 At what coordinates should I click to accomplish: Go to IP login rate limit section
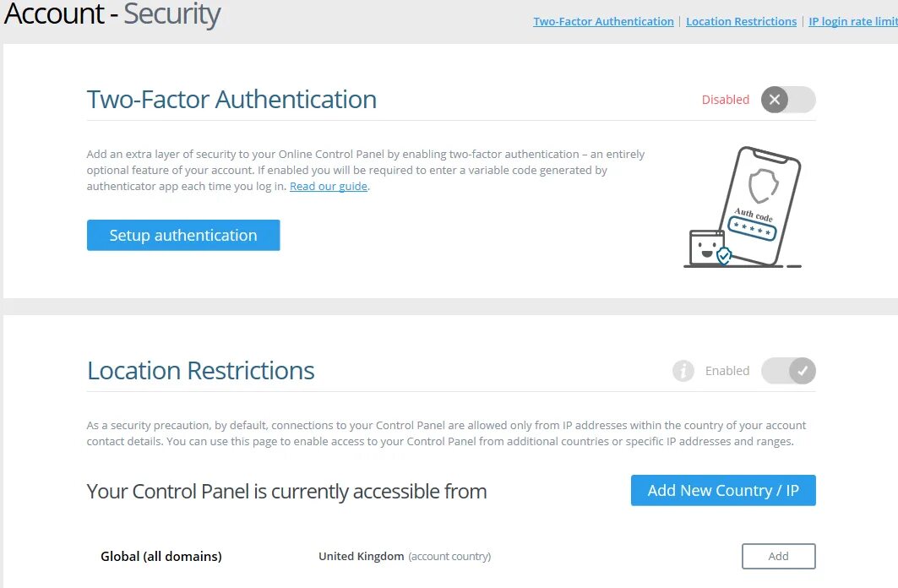click(852, 22)
